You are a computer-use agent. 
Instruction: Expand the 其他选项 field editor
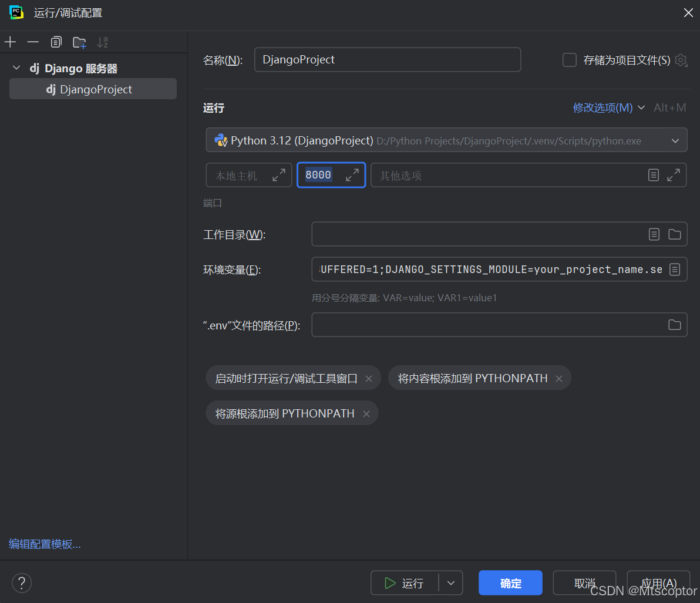(x=674, y=176)
